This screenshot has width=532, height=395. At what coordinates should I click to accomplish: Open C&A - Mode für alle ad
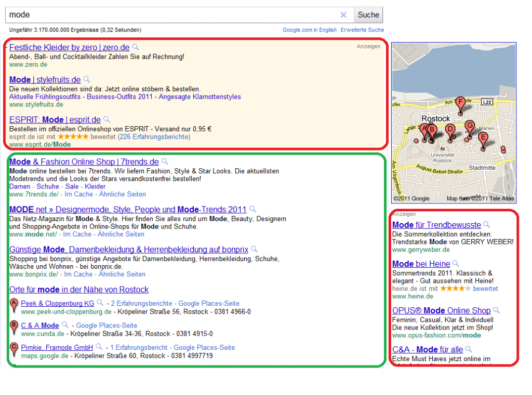[428, 349]
